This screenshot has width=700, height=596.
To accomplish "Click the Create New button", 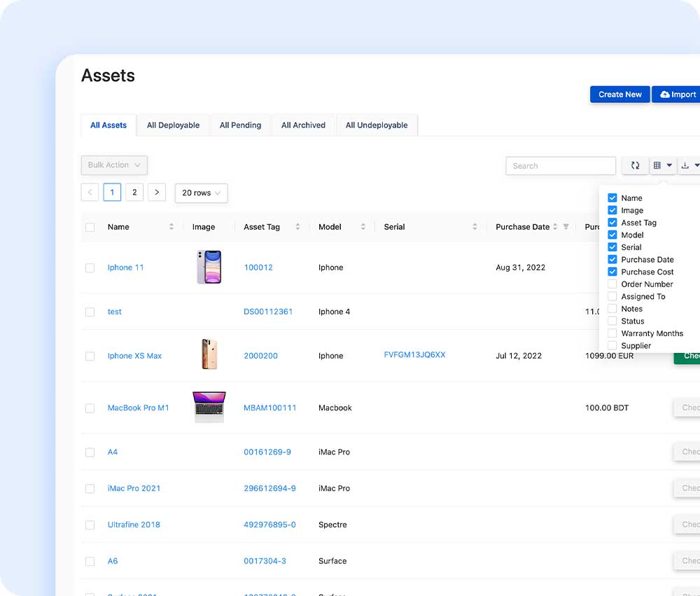I will click(620, 95).
